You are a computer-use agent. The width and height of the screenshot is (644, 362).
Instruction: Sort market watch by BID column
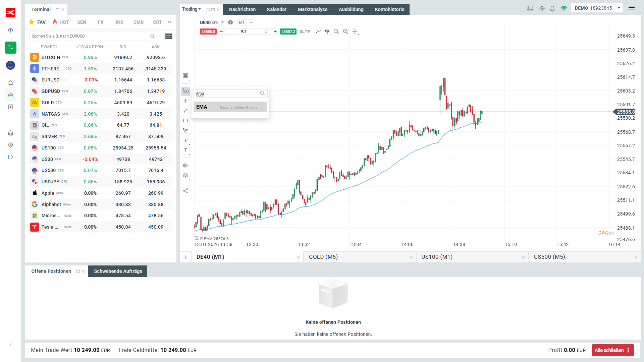(x=123, y=47)
